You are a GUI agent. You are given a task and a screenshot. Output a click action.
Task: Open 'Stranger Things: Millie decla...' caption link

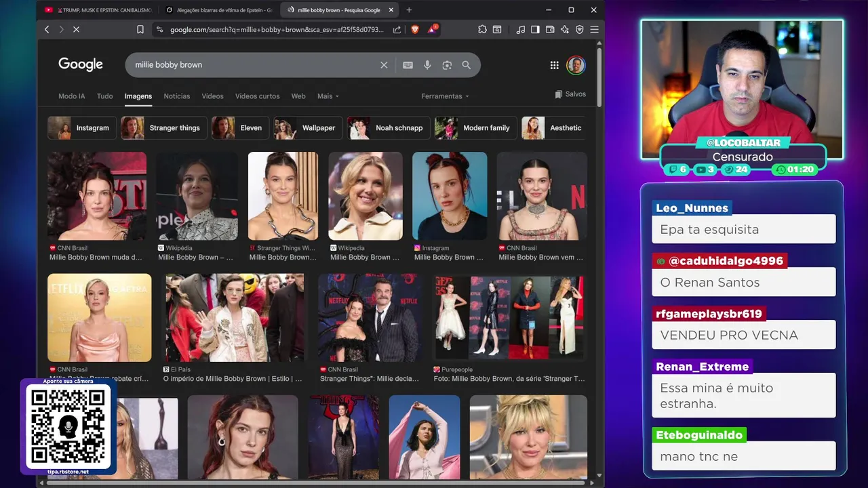click(370, 379)
